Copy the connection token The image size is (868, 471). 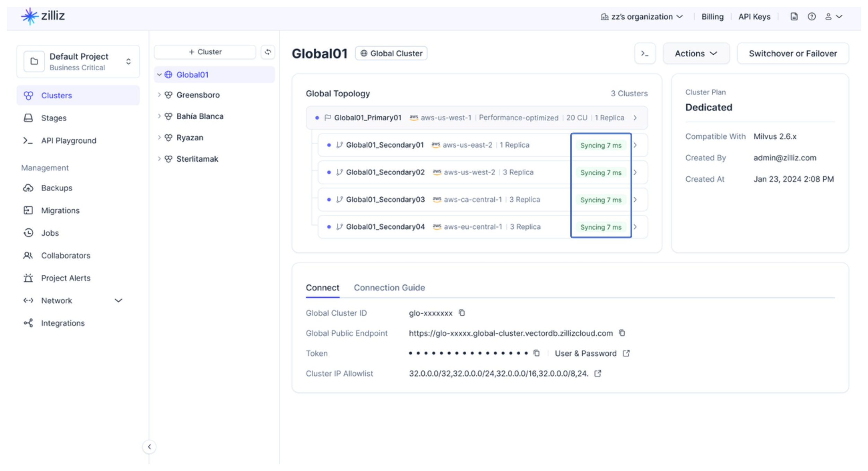pyautogui.click(x=536, y=353)
